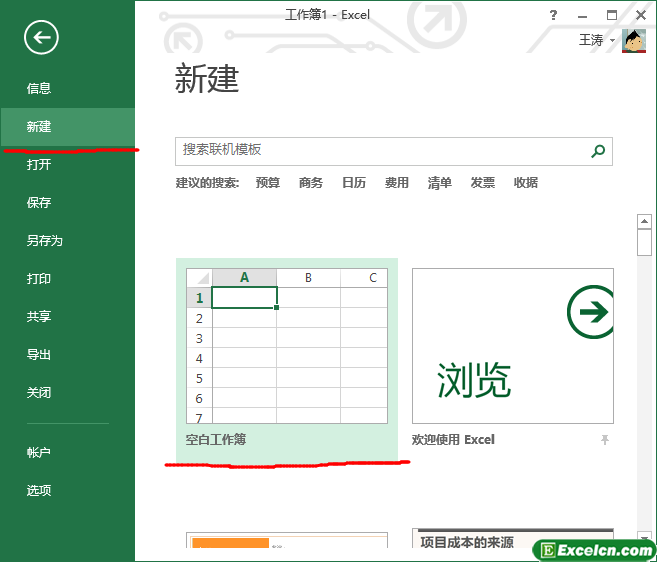Open 帐户 in the sidebar

(x=39, y=453)
